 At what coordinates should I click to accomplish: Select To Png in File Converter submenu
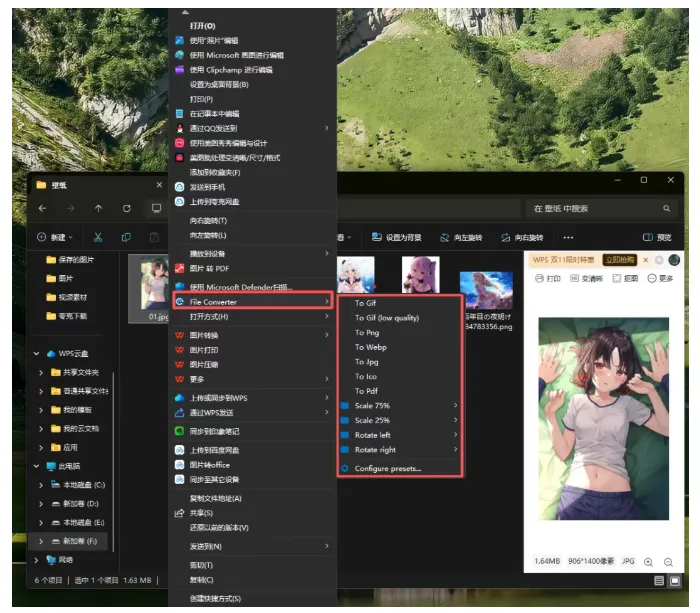click(x=400, y=332)
